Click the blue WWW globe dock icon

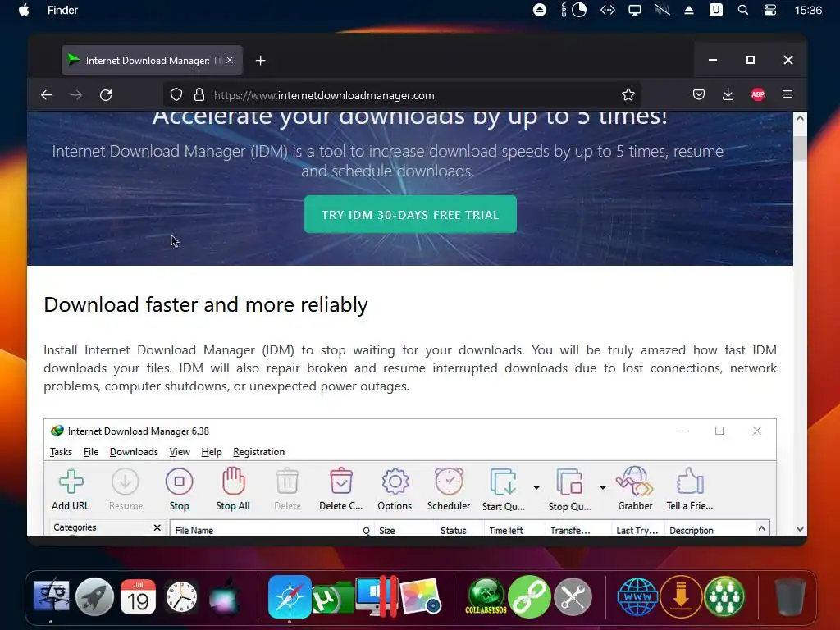coord(637,596)
